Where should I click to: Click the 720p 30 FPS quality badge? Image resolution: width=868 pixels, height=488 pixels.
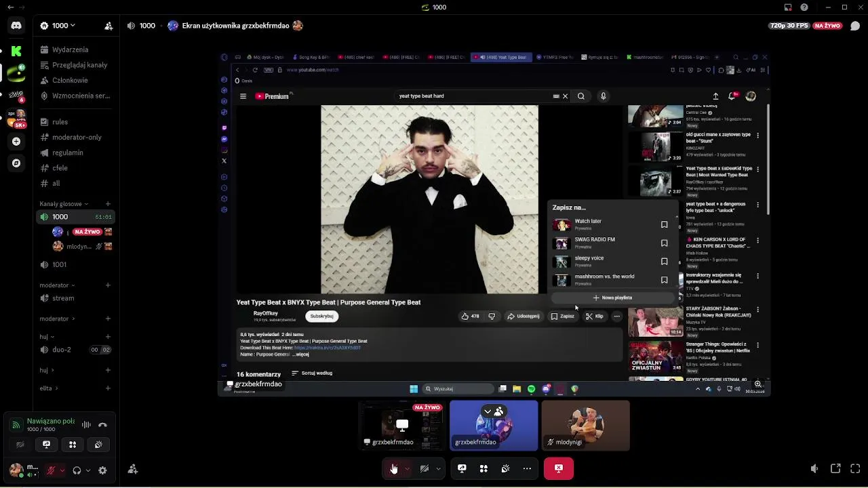point(789,26)
